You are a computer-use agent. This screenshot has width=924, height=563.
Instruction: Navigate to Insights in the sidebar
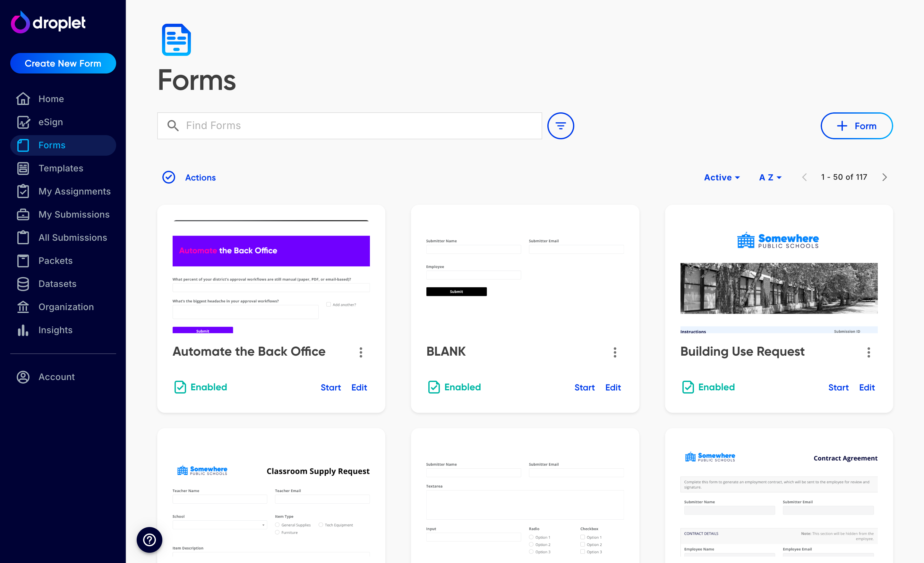point(63,330)
